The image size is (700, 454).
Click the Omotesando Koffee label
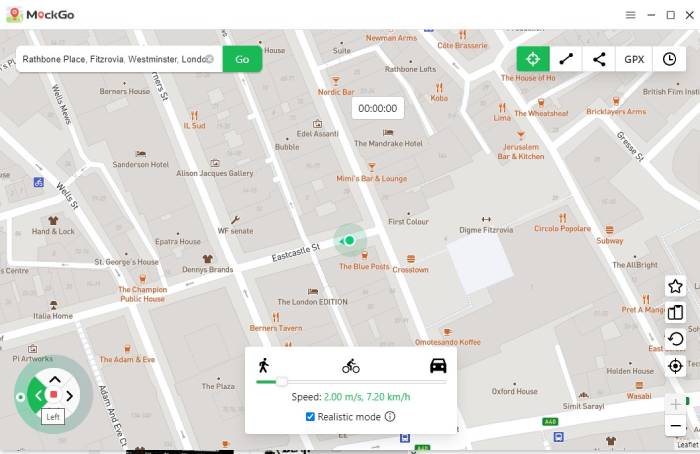[x=447, y=342]
